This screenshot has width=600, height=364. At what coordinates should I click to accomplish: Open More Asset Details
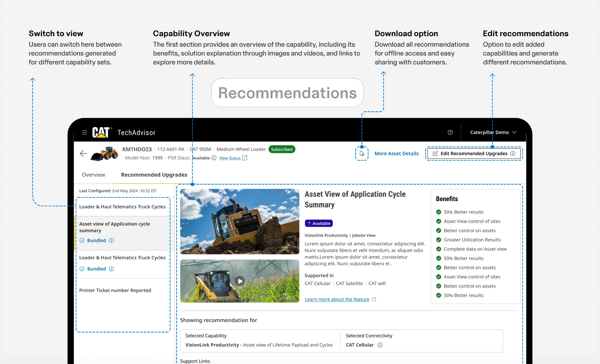click(396, 154)
